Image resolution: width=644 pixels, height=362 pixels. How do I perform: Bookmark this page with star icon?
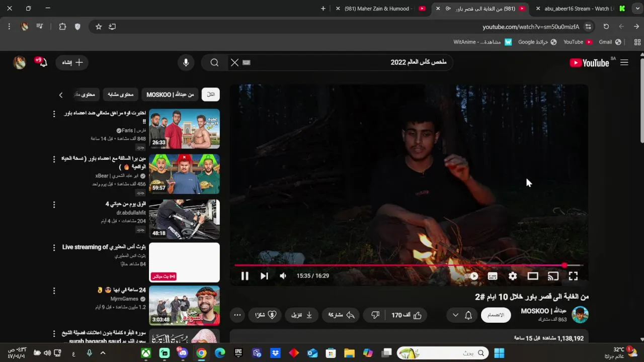point(99,27)
